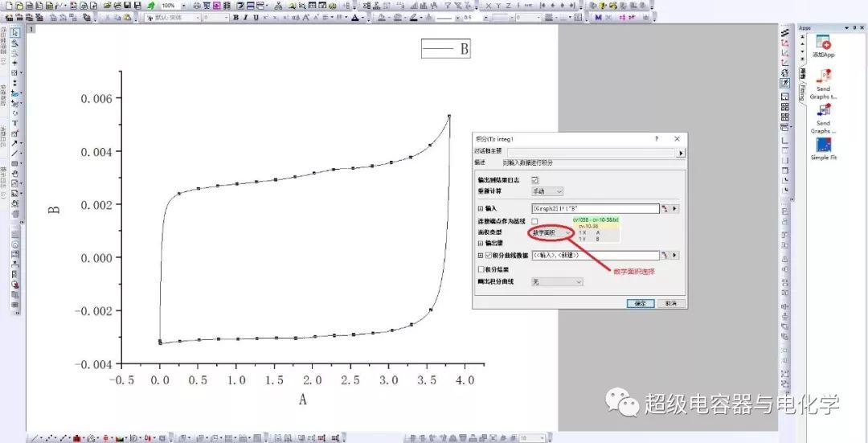868x443 pixels.
Task: Click the New Project icon in top toolbar
Action: click(9, 6)
